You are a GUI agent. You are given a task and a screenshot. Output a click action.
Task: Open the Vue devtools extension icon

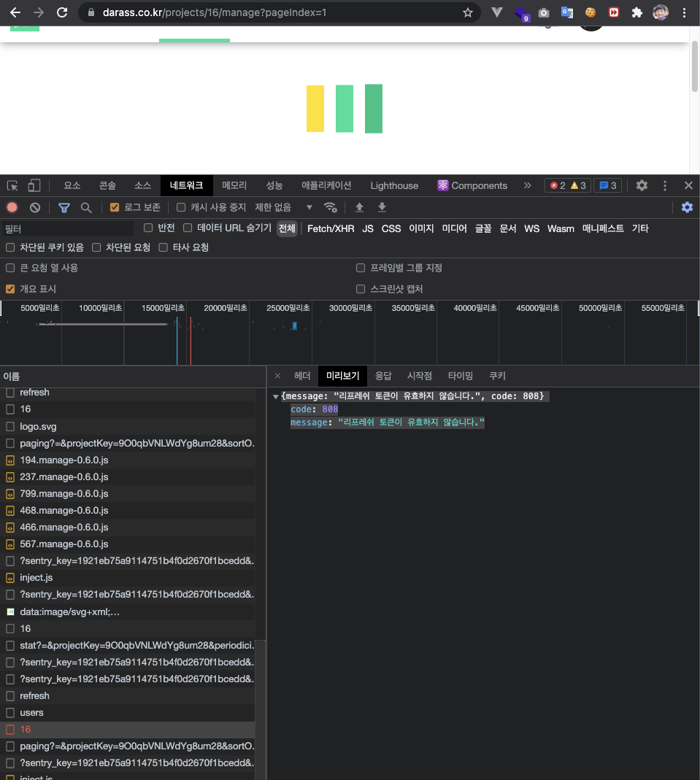(x=497, y=12)
